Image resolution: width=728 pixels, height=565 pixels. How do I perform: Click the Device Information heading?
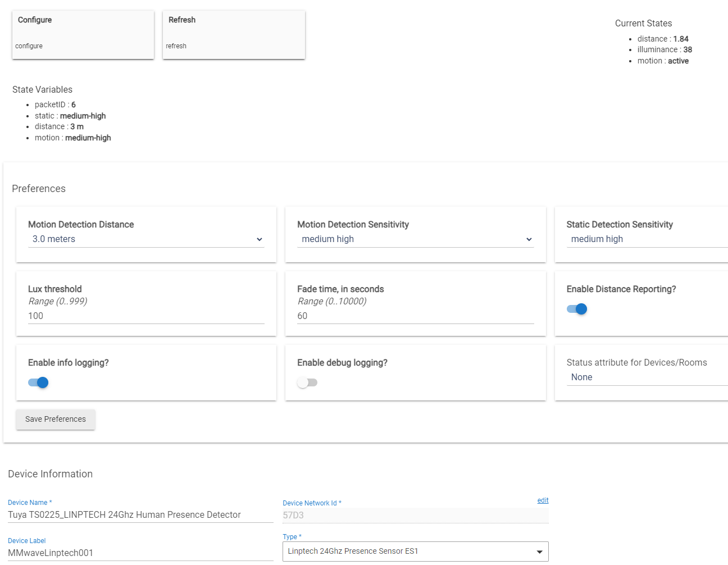[x=50, y=474]
